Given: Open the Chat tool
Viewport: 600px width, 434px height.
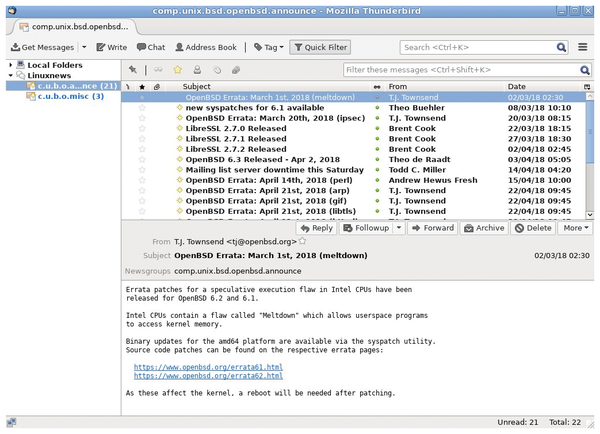Looking at the screenshot, I should [x=151, y=47].
